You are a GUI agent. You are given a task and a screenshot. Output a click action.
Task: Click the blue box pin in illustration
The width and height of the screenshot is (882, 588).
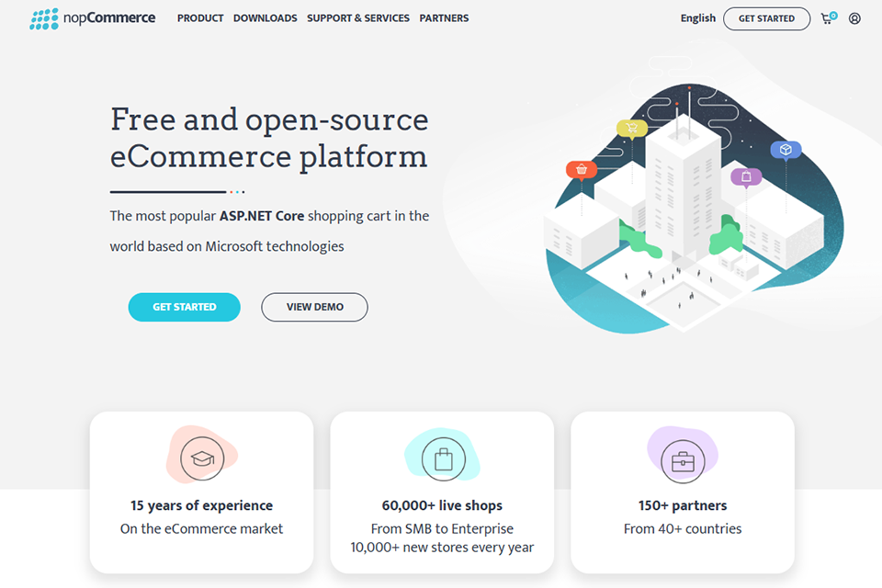pos(786,151)
